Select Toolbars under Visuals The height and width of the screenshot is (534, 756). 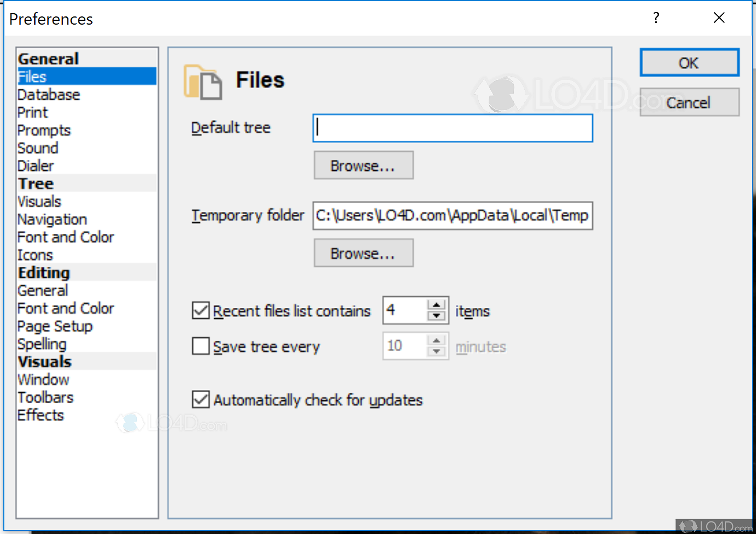[45, 397]
